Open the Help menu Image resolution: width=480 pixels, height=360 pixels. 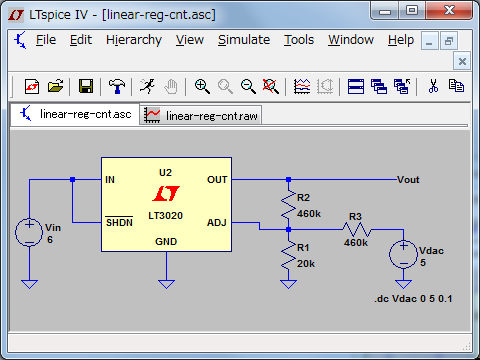pos(401,41)
